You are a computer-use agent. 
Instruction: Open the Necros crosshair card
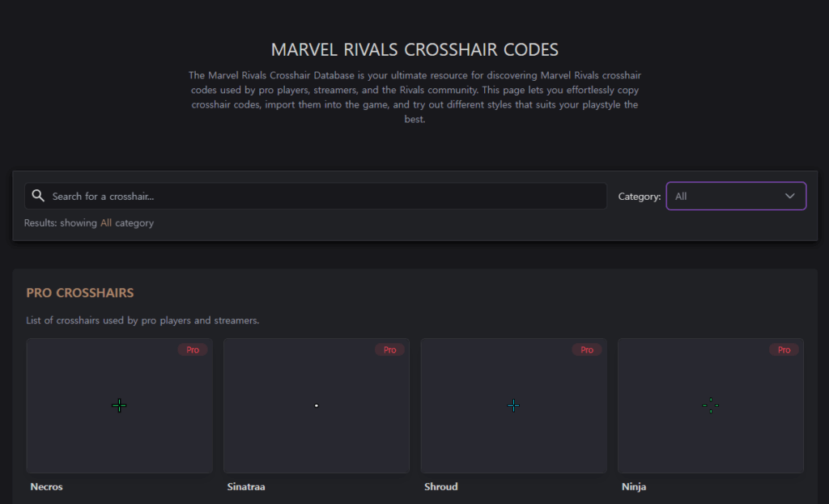click(120, 406)
